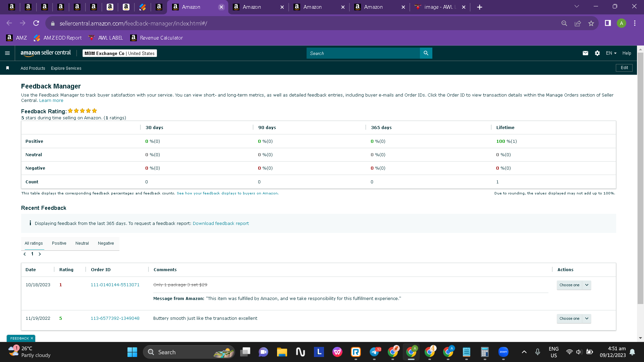This screenshot has height=362, width=644.
Task: Open the AWL LABEL bookmark
Action: click(106, 38)
